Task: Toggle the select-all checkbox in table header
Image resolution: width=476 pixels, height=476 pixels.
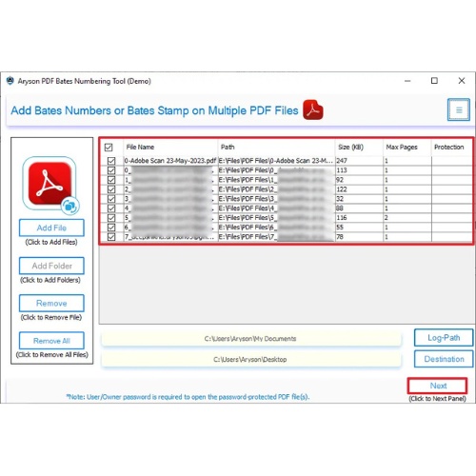Action: (109, 148)
